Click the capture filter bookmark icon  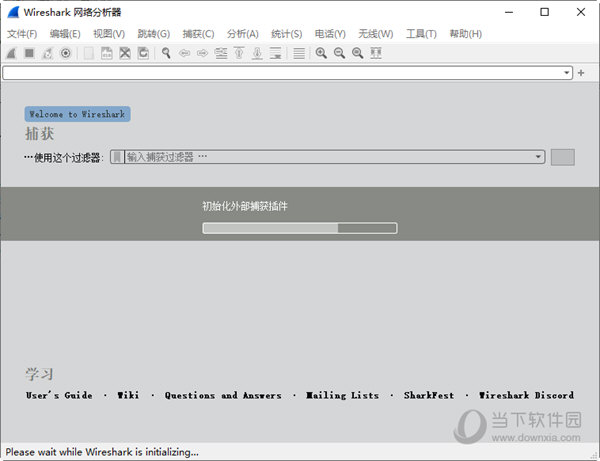[117, 157]
